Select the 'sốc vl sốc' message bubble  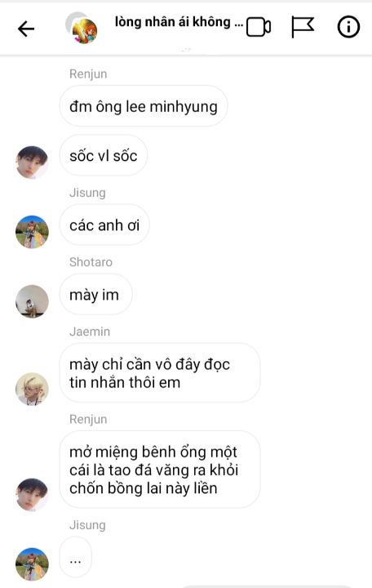[104, 155]
